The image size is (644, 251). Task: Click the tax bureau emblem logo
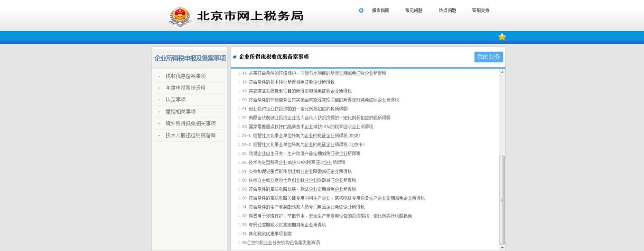tap(181, 16)
